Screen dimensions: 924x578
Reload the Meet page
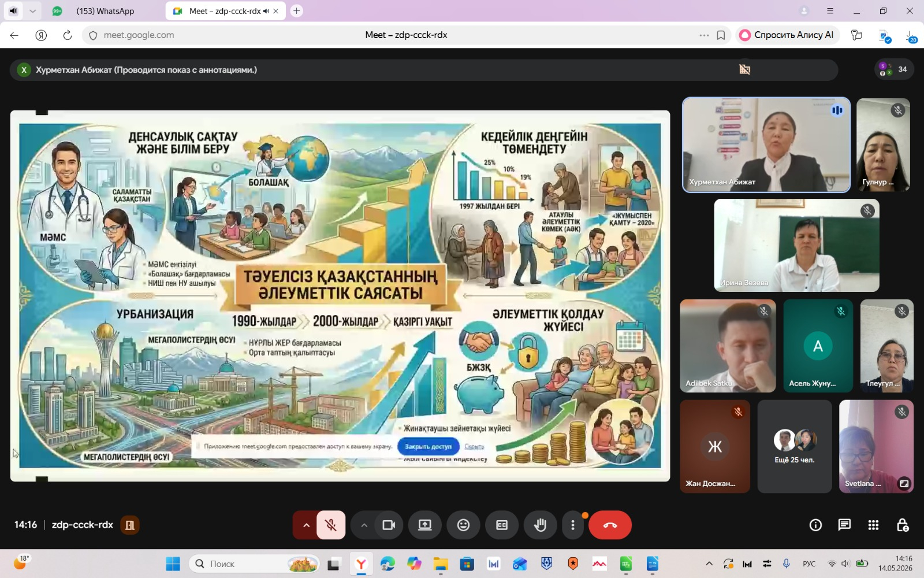point(68,35)
